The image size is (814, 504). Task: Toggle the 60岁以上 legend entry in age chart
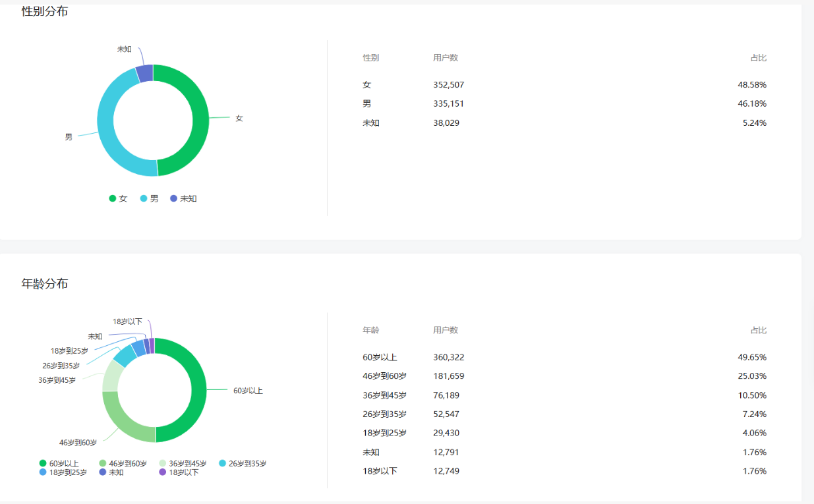(59, 464)
